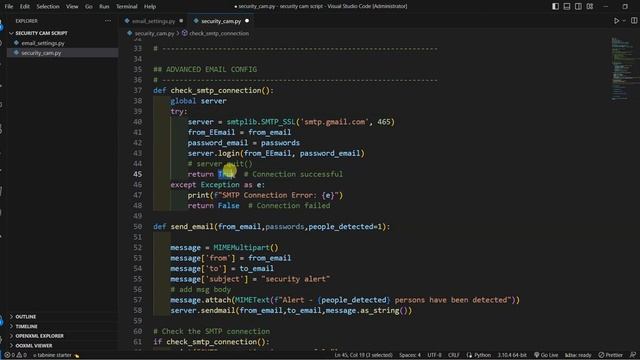Open the Terminal menu

click(x=127, y=6)
